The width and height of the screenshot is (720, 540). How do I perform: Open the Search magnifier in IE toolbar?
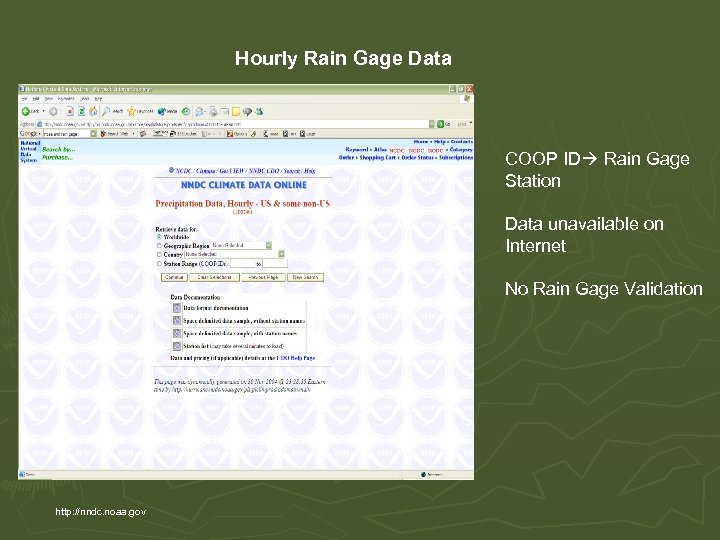pos(106,111)
